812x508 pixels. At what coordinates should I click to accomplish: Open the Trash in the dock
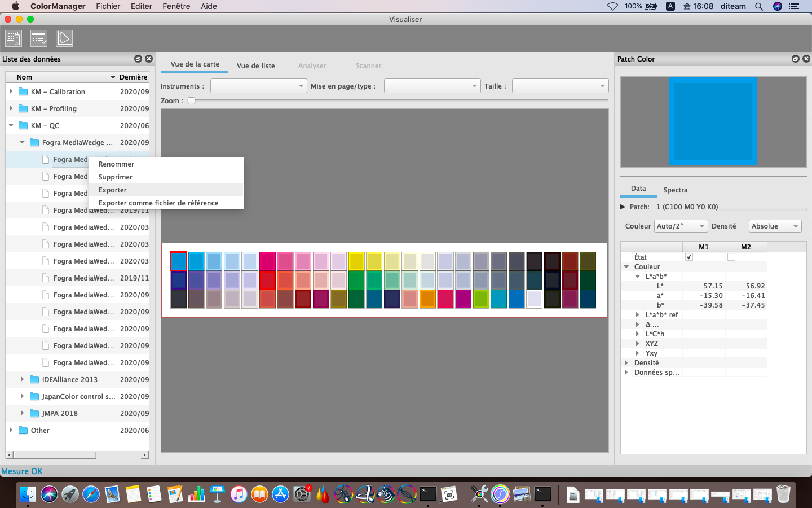tap(783, 494)
